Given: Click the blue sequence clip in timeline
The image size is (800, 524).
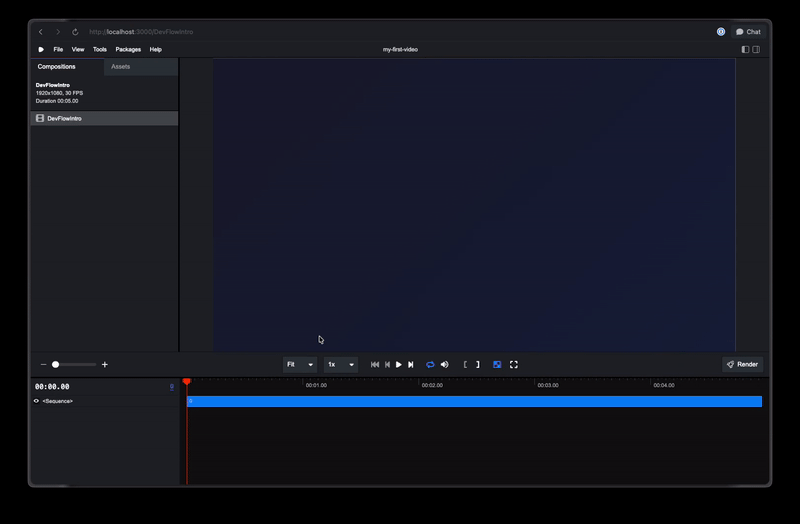Looking at the screenshot, I should [x=474, y=402].
